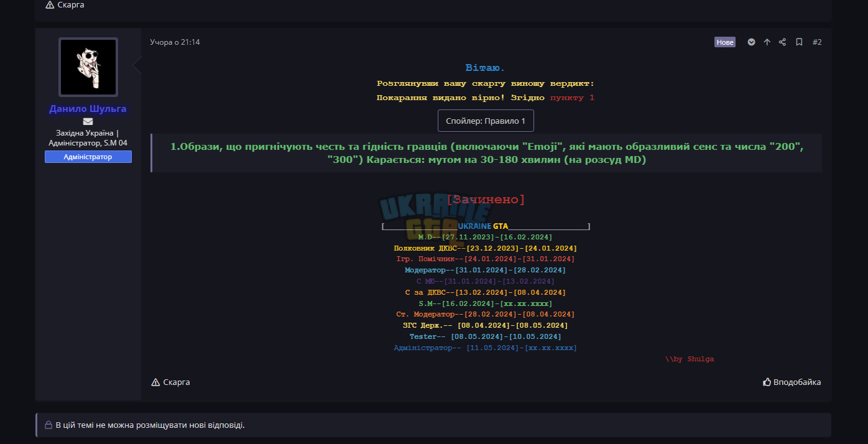Click the 'Нове' label badge
This screenshot has height=444, width=868.
click(x=725, y=42)
